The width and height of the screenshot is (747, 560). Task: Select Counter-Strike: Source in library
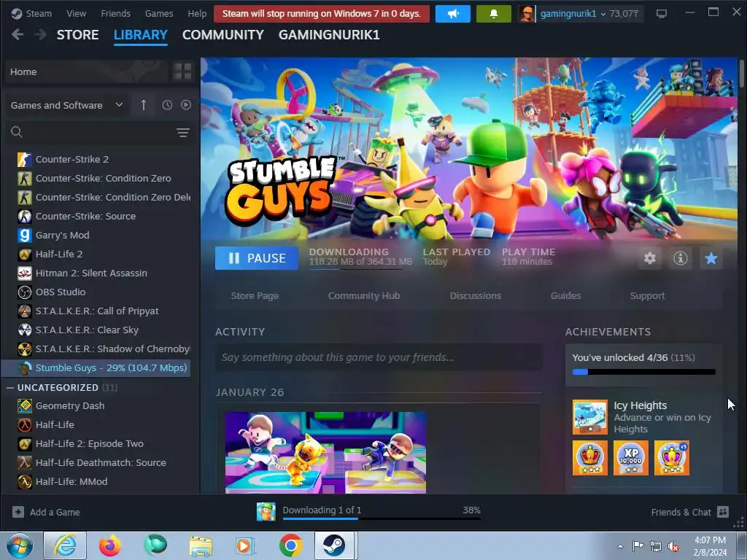click(x=85, y=216)
